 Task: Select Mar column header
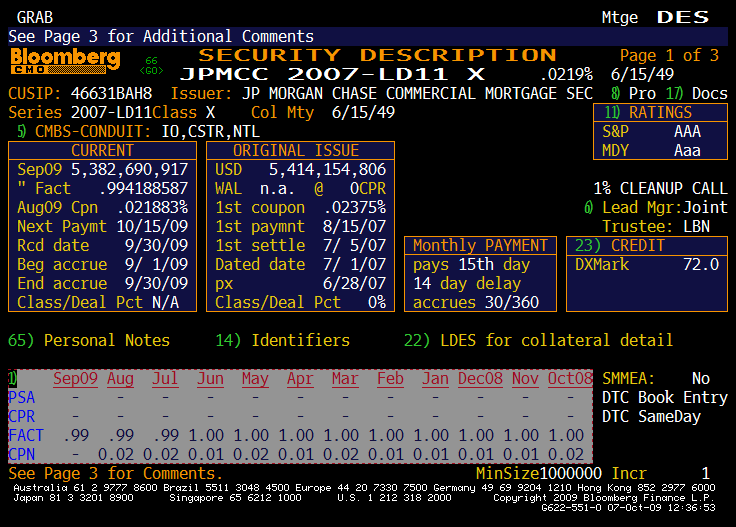pos(345,378)
